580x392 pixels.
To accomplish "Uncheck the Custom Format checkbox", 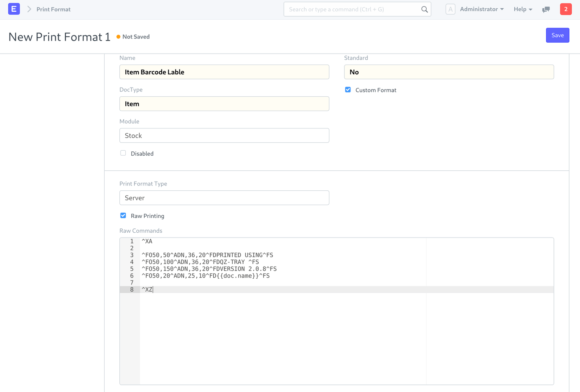I will point(348,90).
